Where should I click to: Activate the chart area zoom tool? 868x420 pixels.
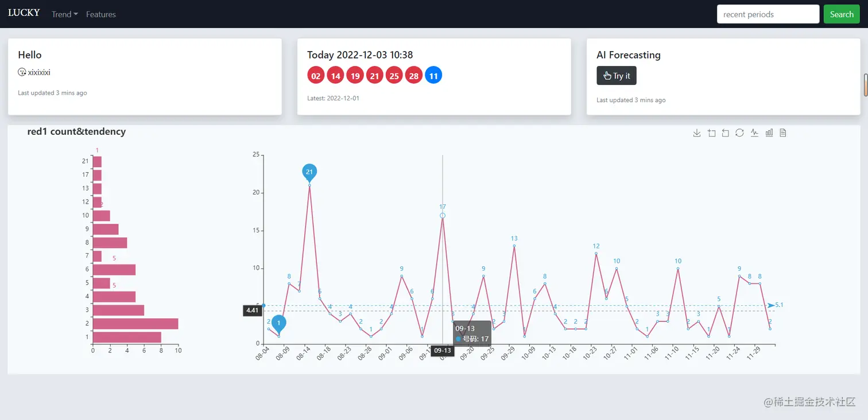tap(711, 133)
